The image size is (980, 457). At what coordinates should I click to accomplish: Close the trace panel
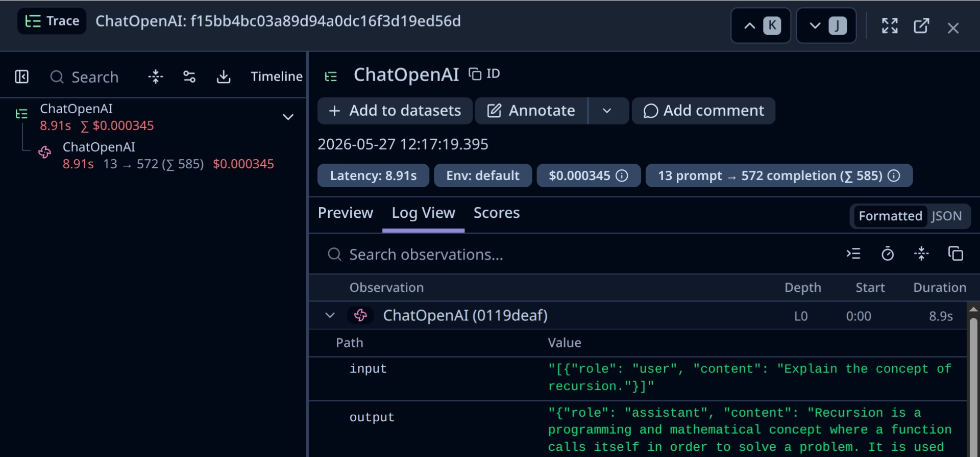coord(953,28)
